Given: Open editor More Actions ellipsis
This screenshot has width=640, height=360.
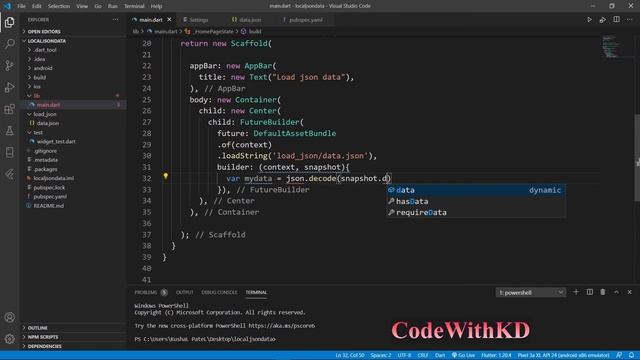Looking at the screenshot, I should point(629,20).
